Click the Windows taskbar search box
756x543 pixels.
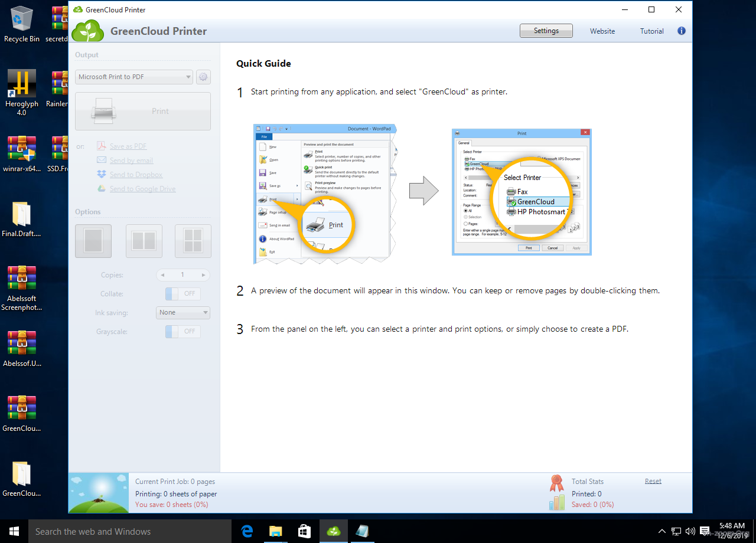pos(130,531)
